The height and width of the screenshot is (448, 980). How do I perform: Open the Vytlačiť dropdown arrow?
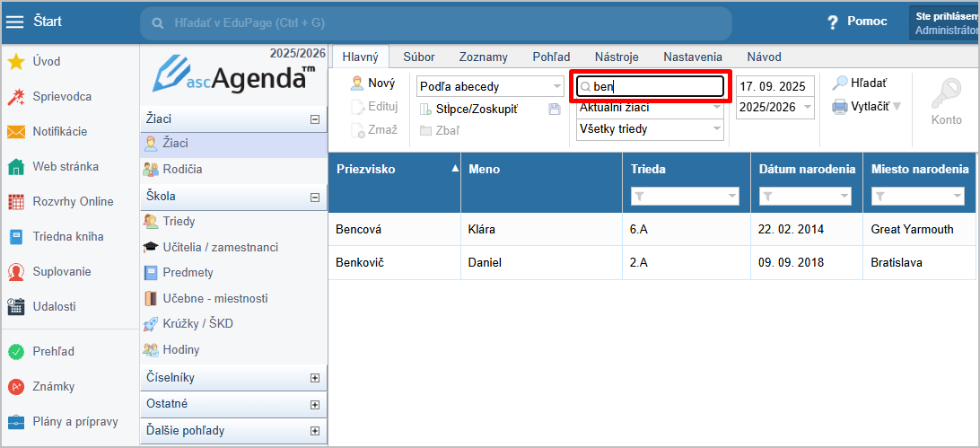tap(897, 107)
